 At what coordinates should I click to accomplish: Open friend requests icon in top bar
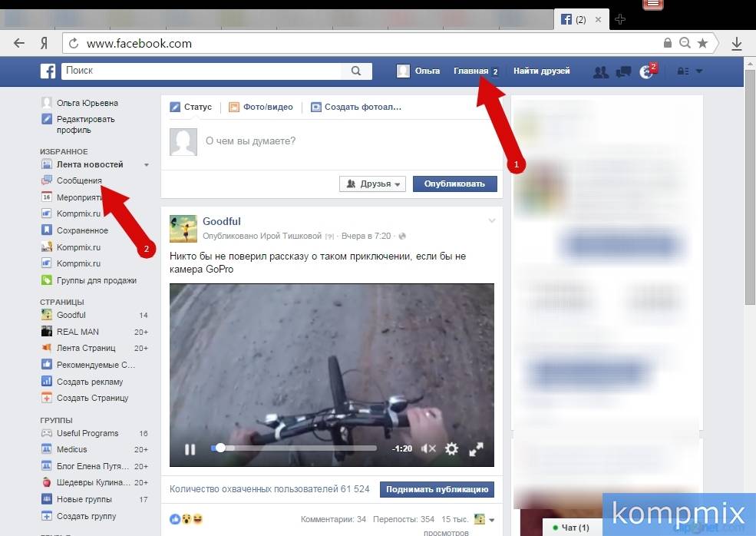(600, 72)
